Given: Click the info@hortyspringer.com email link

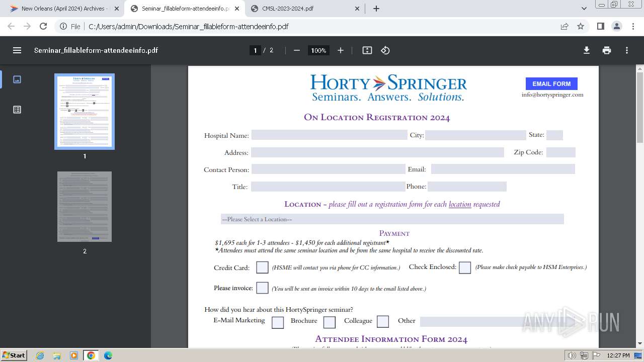Looking at the screenshot, I should (552, 95).
